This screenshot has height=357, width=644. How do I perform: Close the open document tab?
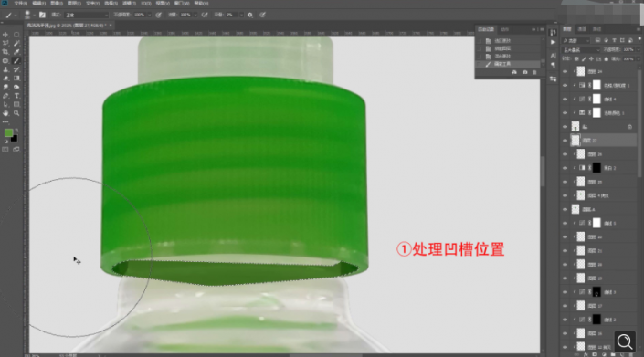[110, 26]
